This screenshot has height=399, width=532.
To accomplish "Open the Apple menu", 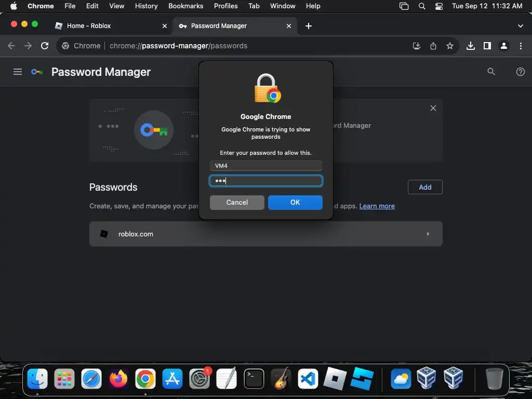I will click(14, 6).
